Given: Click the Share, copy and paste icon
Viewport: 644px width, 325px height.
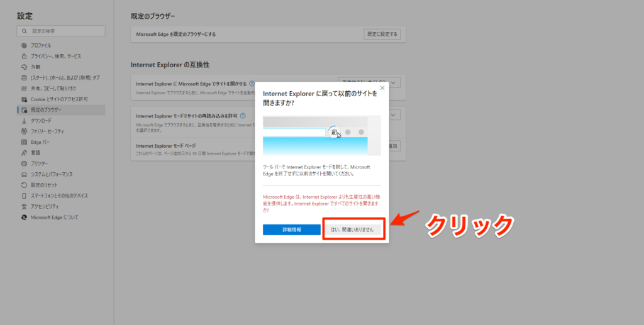Looking at the screenshot, I should pos(24,88).
